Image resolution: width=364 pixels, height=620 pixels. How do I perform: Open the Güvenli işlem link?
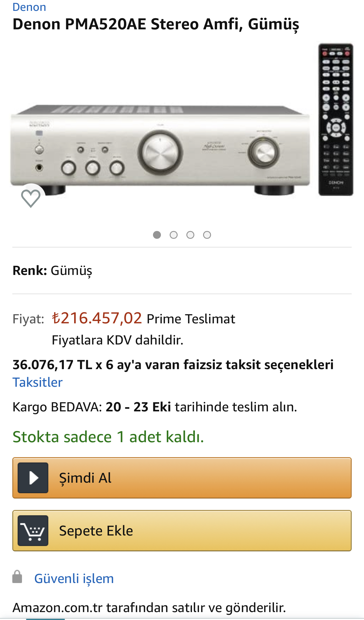[x=74, y=578]
